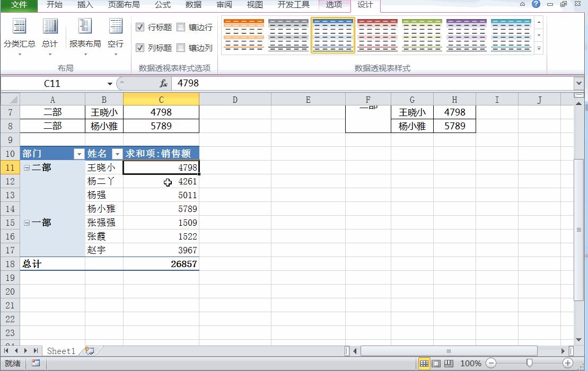Image resolution: width=588 pixels, height=371 pixels.
Task: Enable the 镶边列 banded columns checkbox
Action: (x=181, y=48)
